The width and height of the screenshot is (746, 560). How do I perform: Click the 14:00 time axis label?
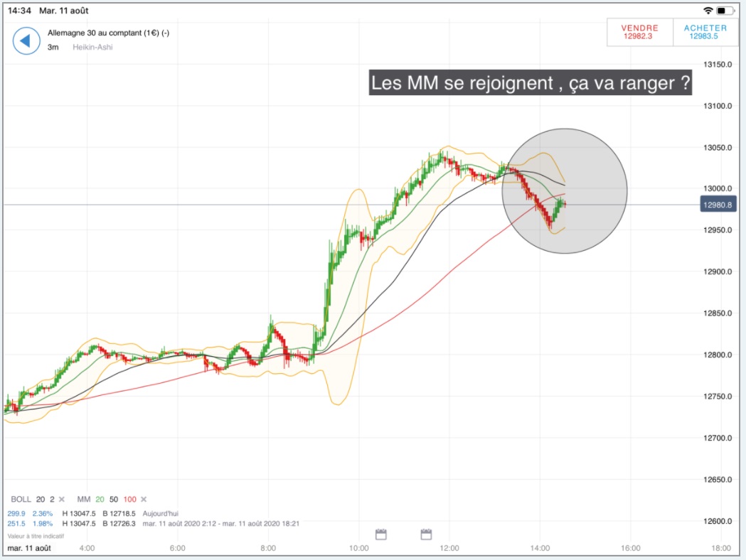click(540, 548)
